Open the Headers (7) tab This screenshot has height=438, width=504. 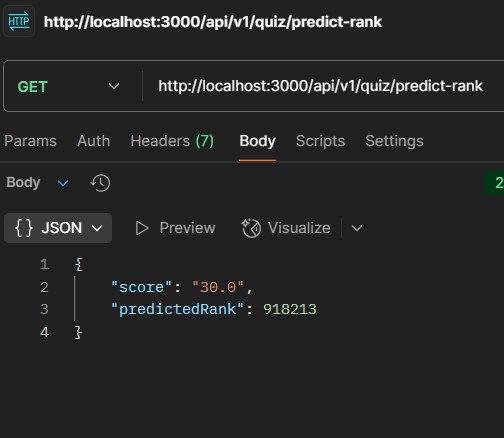[x=172, y=141]
